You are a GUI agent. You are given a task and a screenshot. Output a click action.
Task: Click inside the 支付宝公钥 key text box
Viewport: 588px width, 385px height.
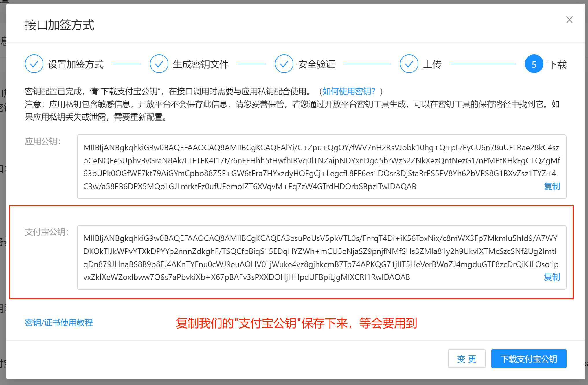321,257
